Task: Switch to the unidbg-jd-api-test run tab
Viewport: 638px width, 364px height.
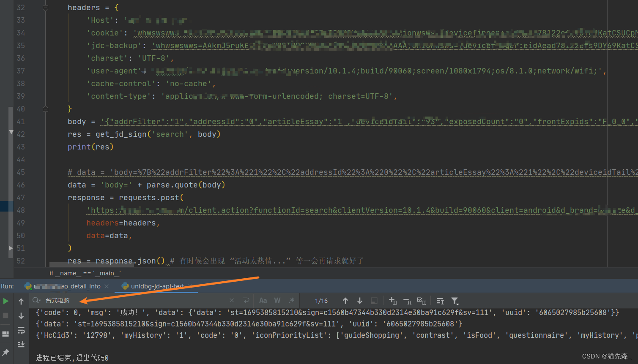Action: pos(156,286)
